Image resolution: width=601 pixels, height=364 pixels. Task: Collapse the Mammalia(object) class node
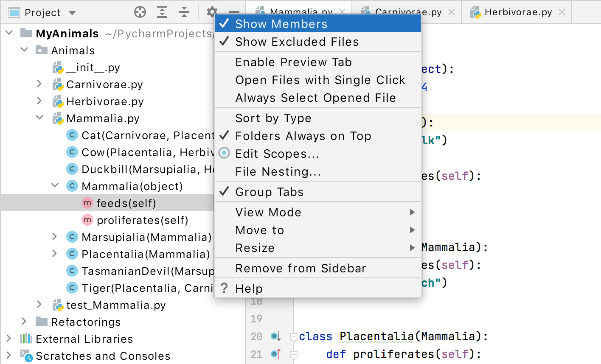pyautogui.click(x=55, y=186)
